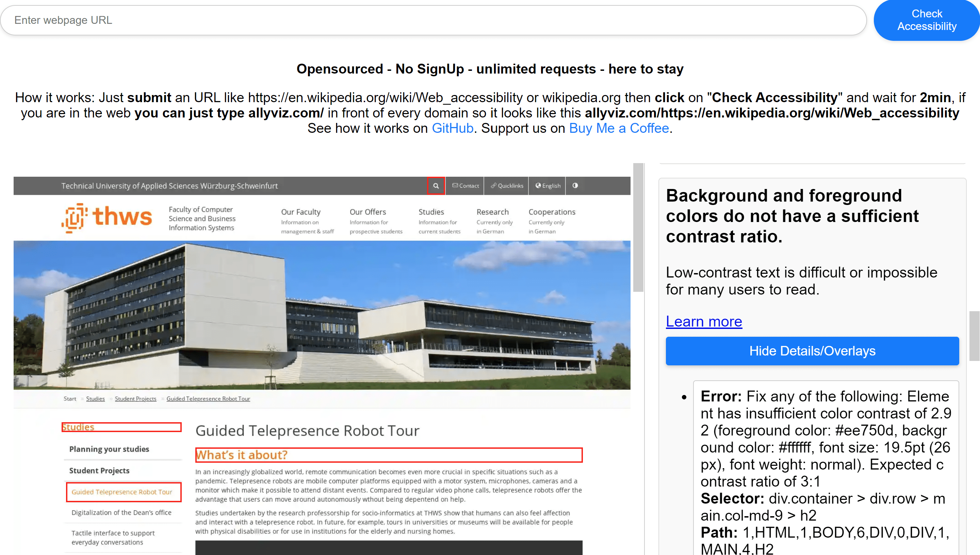Image resolution: width=980 pixels, height=555 pixels.
Task: Toggle the contrast mode icon
Action: pos(575,186)
